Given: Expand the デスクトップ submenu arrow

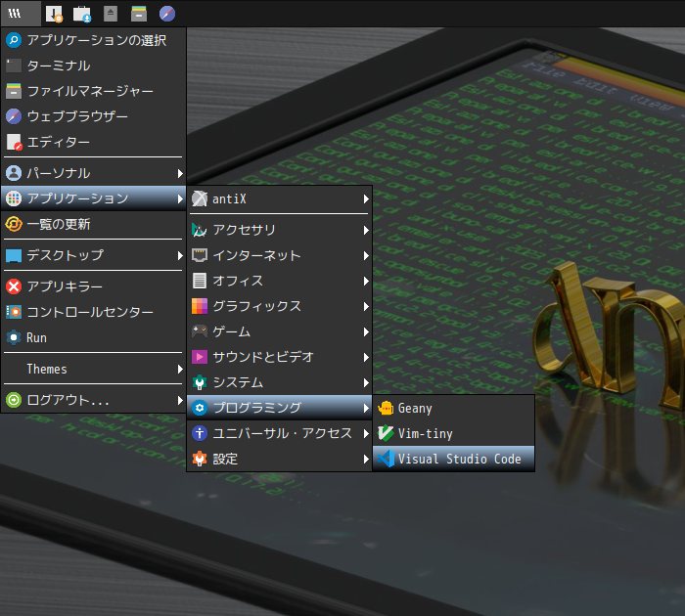Looking at the screenshot, I should [x=180, y=255].
